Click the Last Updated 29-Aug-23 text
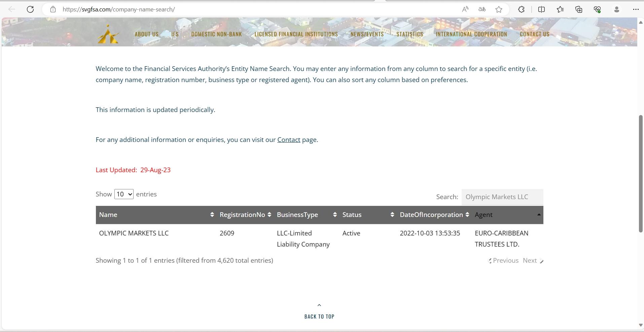Screen dimensions: 644x332 click(x=133, y=170)
